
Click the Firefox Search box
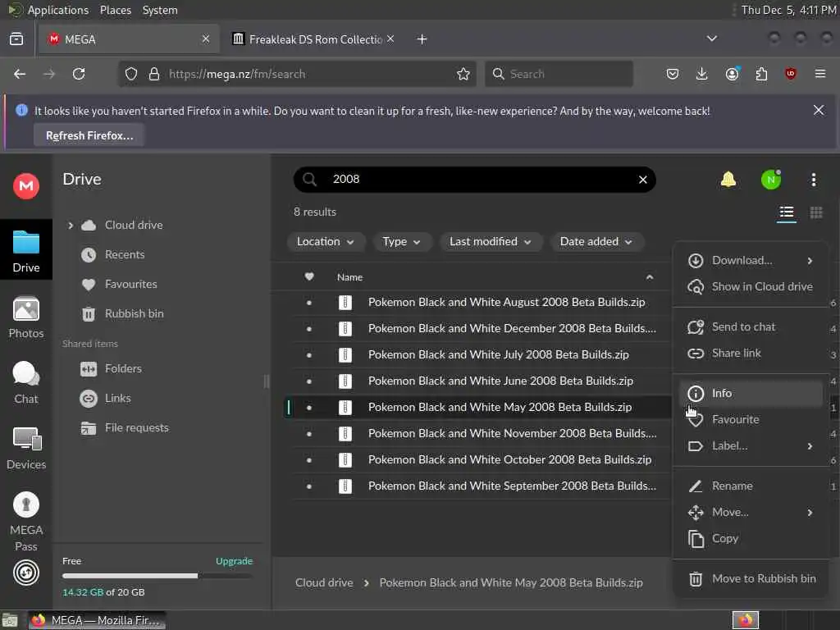coord(559,74)
